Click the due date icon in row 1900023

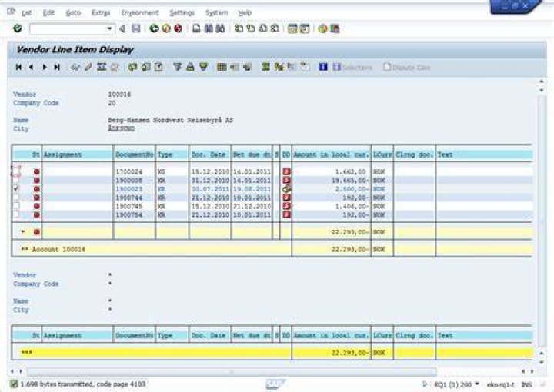286,189
